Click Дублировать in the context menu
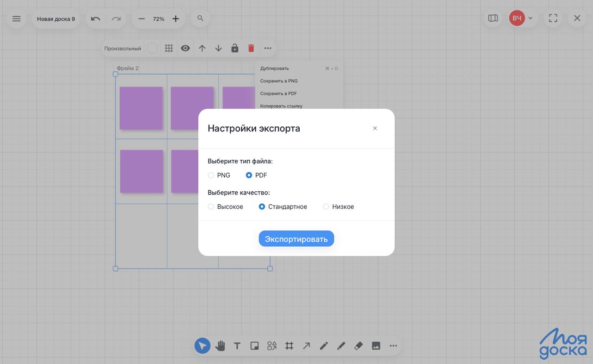593x364 pixels. point(274,69)
